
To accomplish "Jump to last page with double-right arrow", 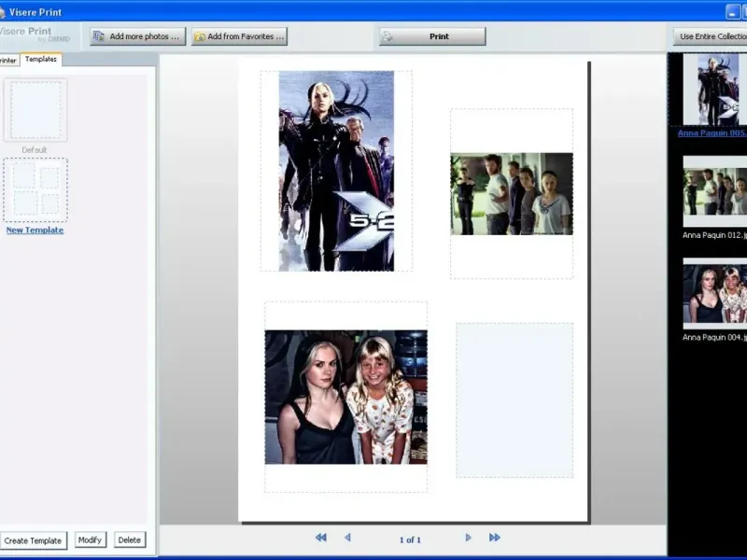I will (495, 538).
